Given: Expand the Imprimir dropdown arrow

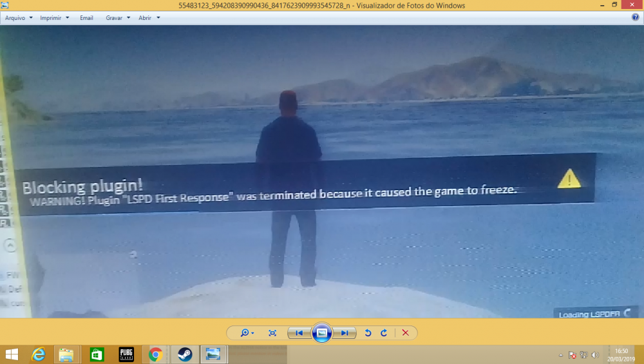Looking at the screenshot, I should 68,18.
